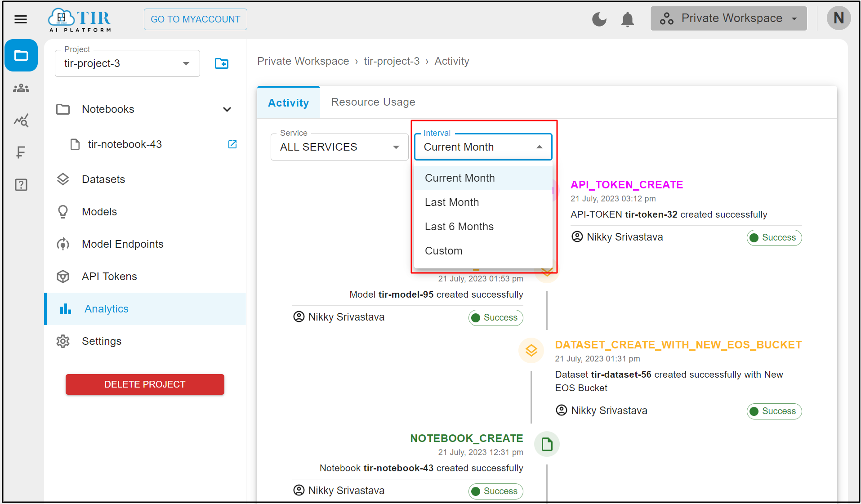Open the Service ALL SERVICES dropdown
Viewport: 861px width, 504px height.
[x=339, y=147]
